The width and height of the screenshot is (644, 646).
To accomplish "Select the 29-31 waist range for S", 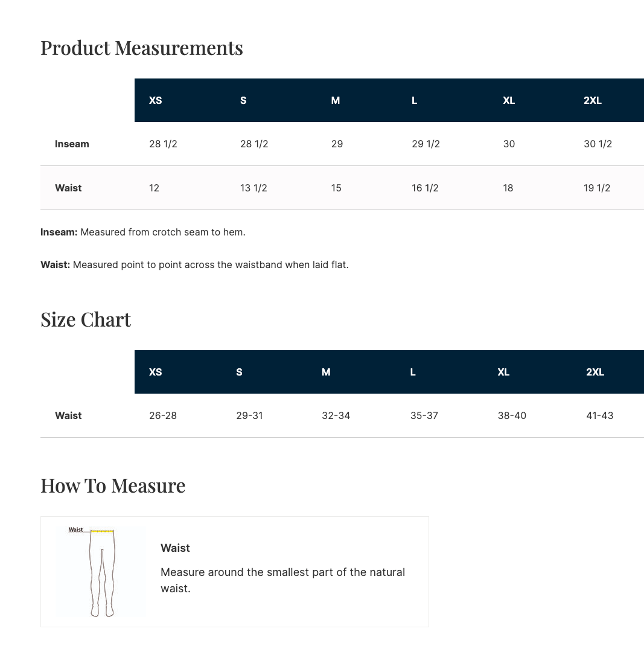I will point(249,415).
